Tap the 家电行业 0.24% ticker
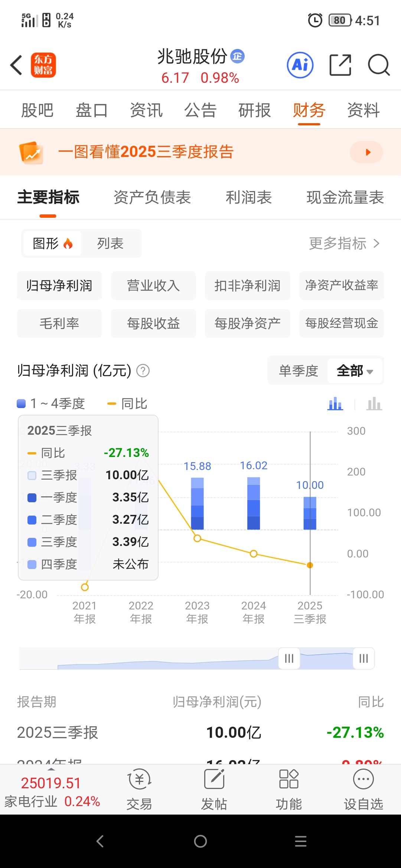 (52, 802)
